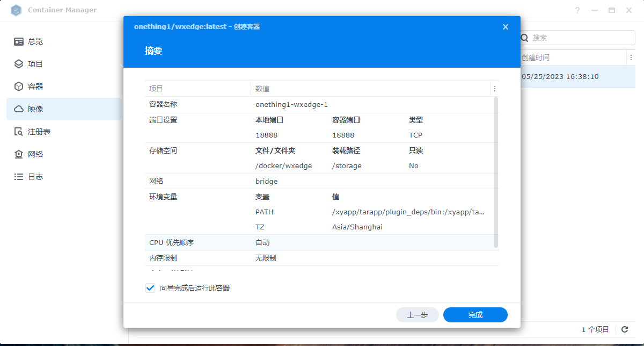Screen dimensions: 644x346
Task: Click the summary table vertical scrollbar
Action: (496, 172)
